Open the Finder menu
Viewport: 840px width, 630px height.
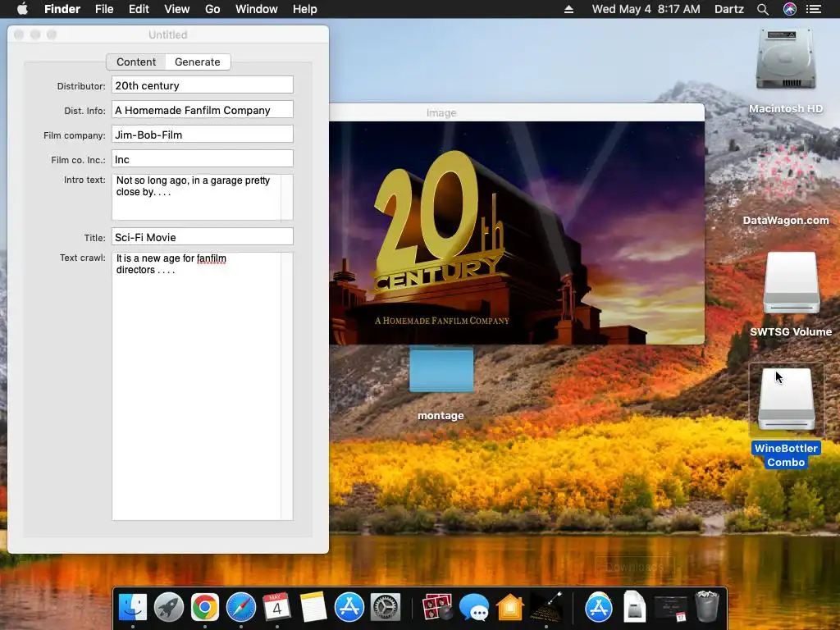(62, 9)
